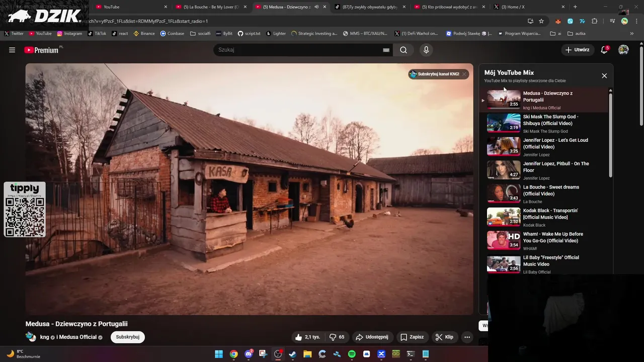Open the script.txt bookmark

(249, 34)
